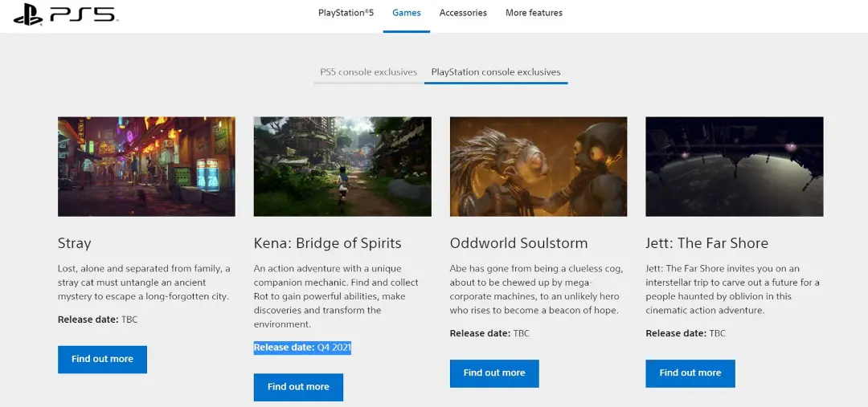This screenshot has height=407, width=868.
Task: Open the Jett: The Far Shore thumbnail
Action: click(x=735, y=166)
